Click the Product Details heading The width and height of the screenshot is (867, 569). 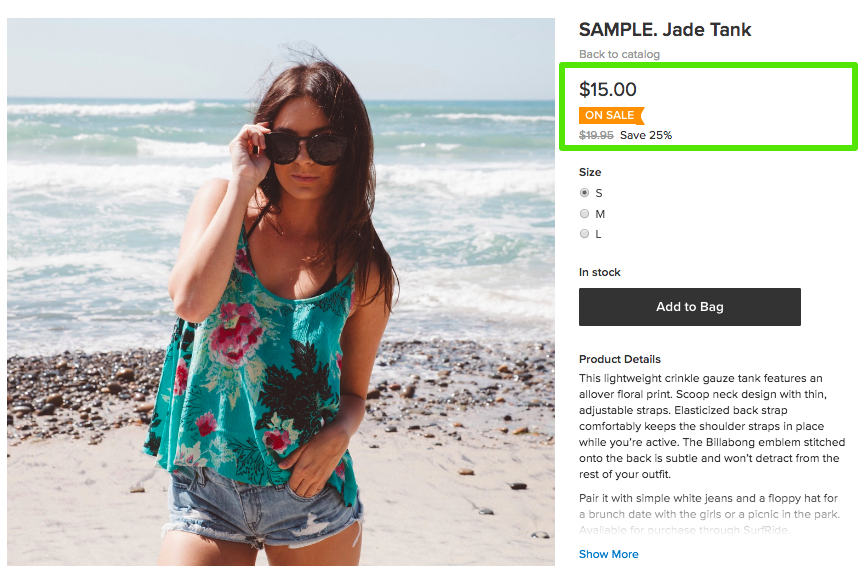click(620, 359)
